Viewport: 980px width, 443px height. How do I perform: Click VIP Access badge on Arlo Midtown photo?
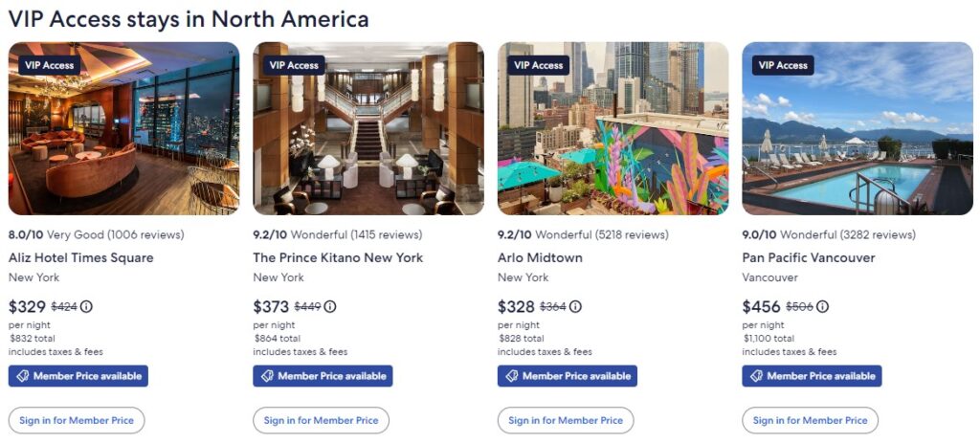(x=539, y=65)
